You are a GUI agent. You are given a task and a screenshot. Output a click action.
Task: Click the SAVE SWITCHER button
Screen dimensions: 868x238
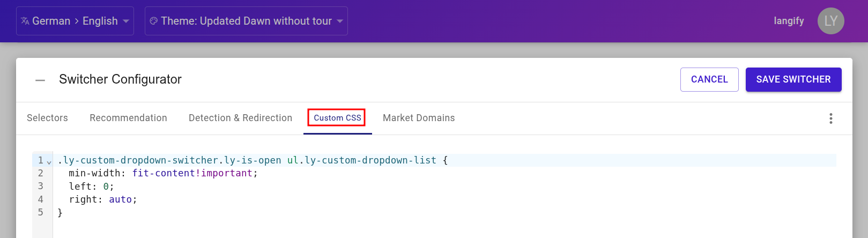793,79
